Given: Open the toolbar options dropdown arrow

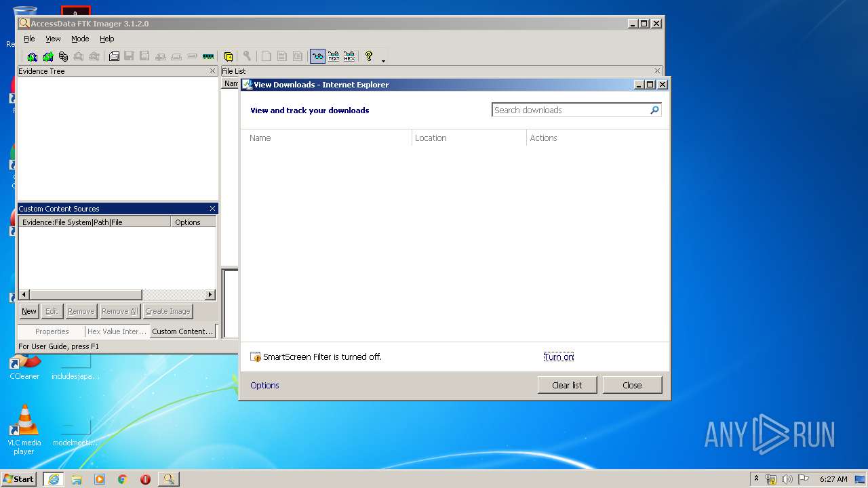Looking at the screenshot, I should (383, 60).
